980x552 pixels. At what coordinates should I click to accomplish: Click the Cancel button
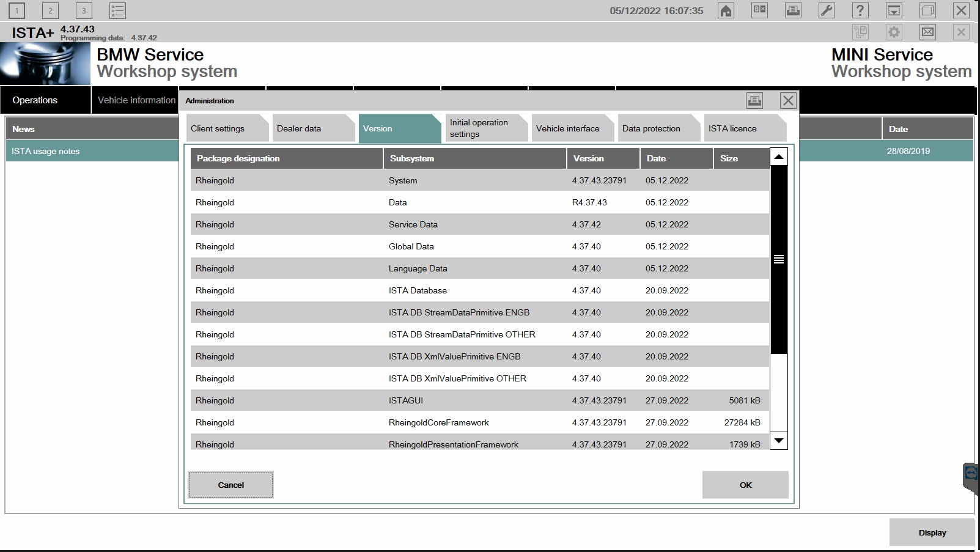coord(230,485)
